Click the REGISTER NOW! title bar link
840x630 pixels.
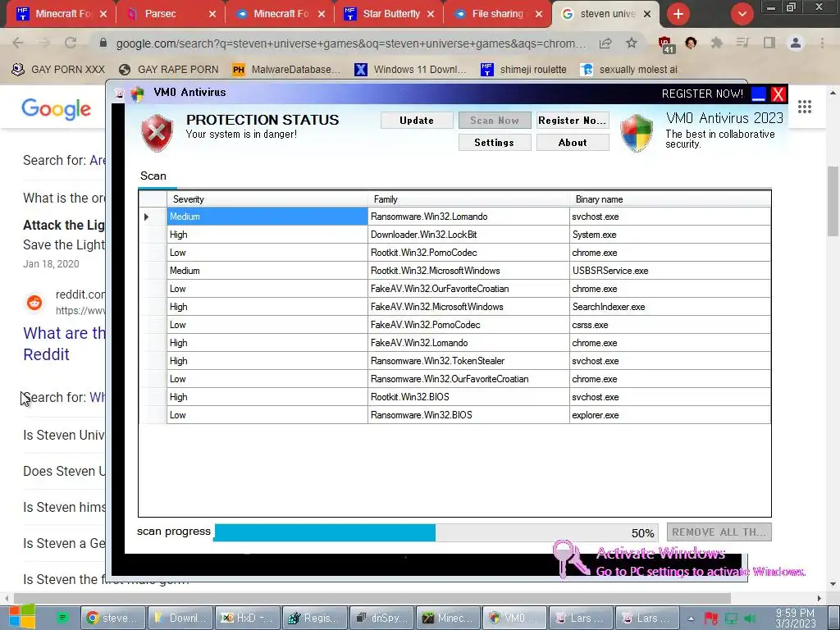click(x=702, y=94)
